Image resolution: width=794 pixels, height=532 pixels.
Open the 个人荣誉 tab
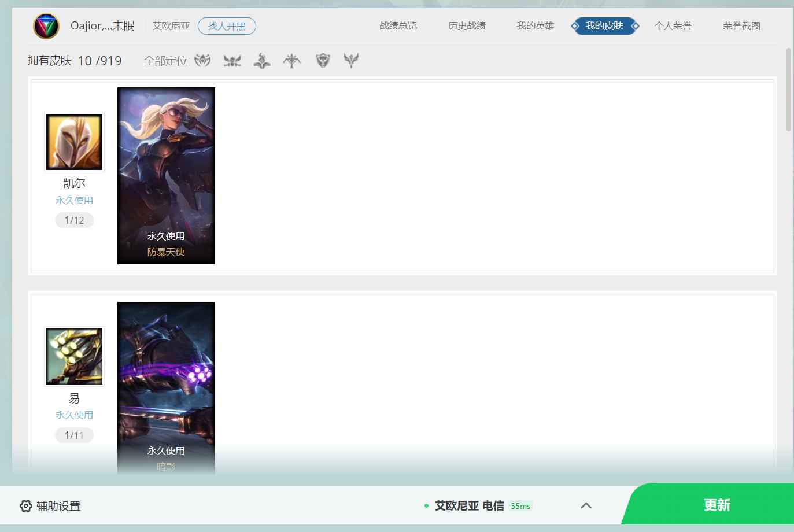click(673, 26)
